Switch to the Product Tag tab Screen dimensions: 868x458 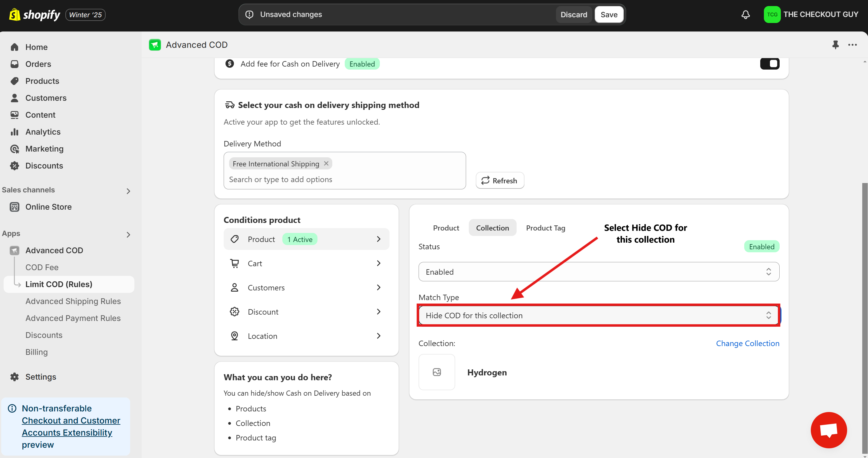pyautogui.click(x=546, y=228)
